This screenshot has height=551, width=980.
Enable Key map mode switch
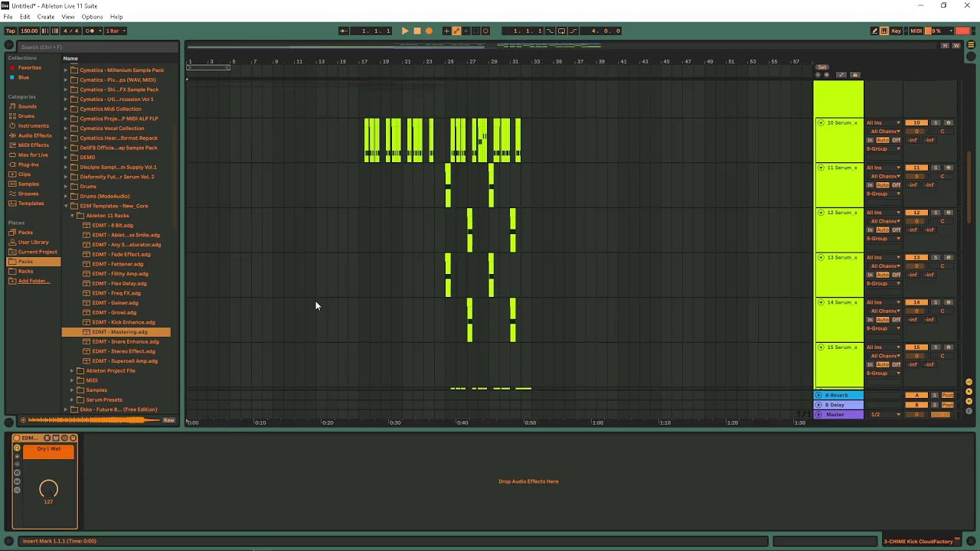point(896,31)
